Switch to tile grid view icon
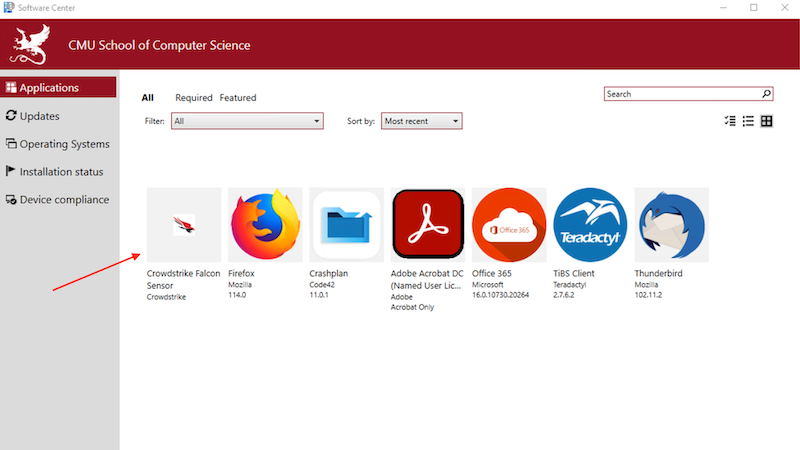This screenshot has width=800, height=450. tap(766, 121)
